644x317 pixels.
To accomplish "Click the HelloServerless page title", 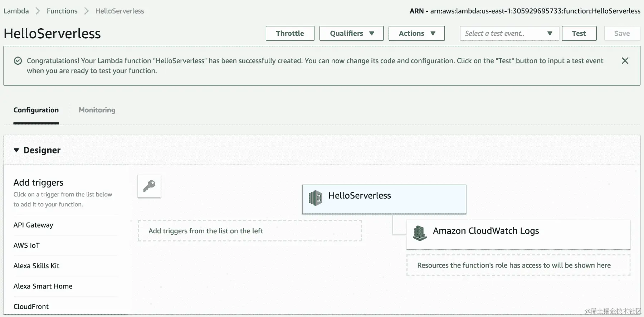I will 52,34.
